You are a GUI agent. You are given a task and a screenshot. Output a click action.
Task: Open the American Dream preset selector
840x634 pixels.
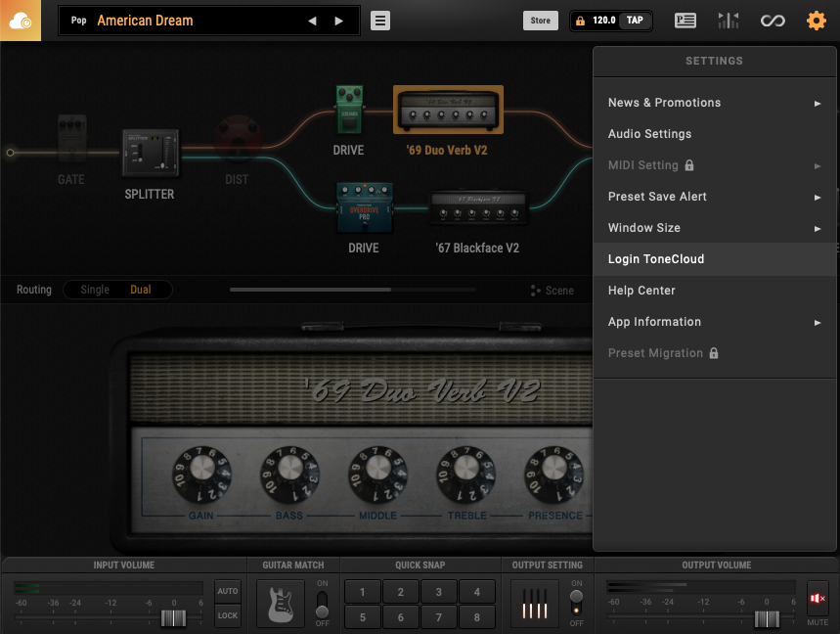point(145,21)
